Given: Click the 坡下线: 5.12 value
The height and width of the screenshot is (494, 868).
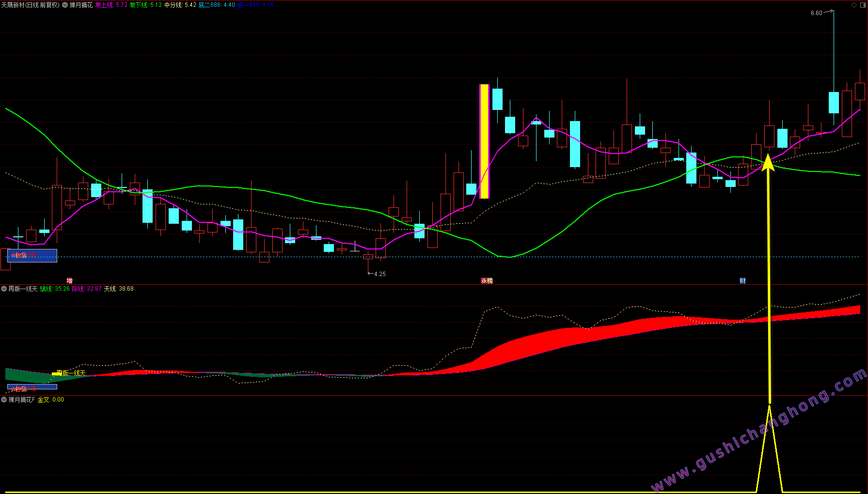Looking at the screenshot, I should (x=146, y=5).
